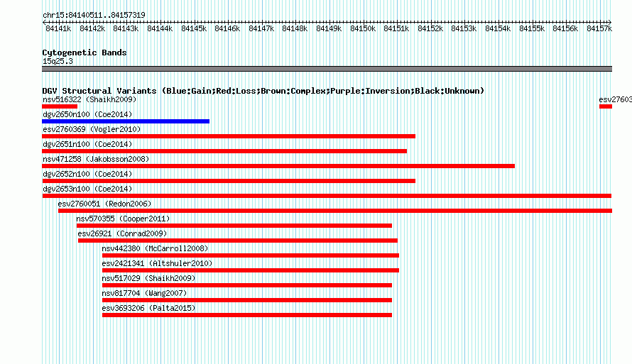Screen dimensions: 632x364
Task: Click the red bar under esv2760369
Action: pyautogui.click(x=229, y=136)
